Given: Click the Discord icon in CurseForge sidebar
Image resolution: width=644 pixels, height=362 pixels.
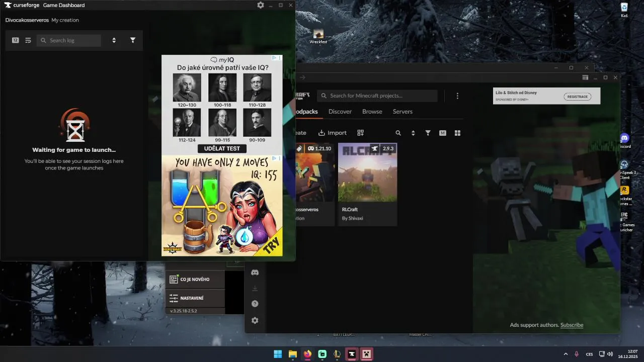Looking at the screenshot, I should click(x=255, y=273).
